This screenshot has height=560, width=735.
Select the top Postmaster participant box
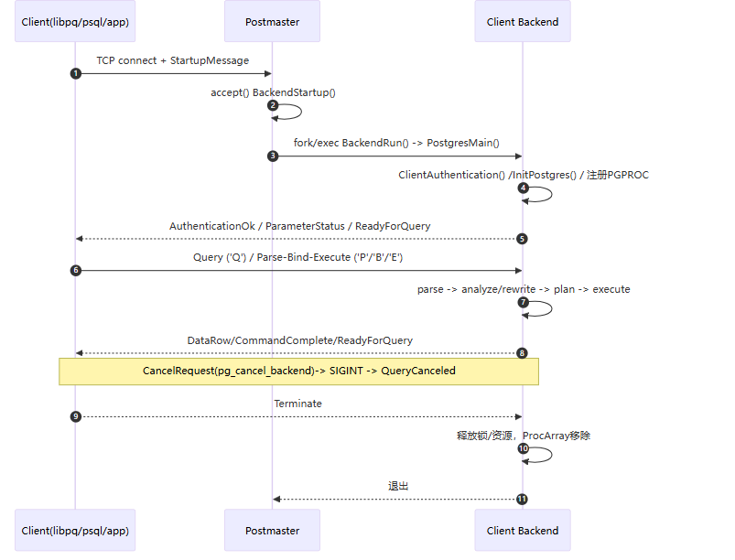(x=272, y=22)
